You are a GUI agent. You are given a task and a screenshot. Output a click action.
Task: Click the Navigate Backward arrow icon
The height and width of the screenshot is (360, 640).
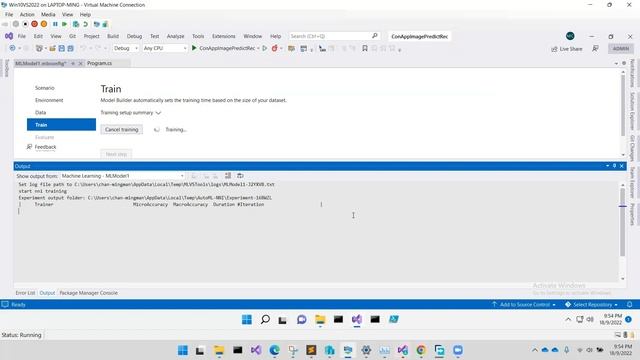click(12, 48)
